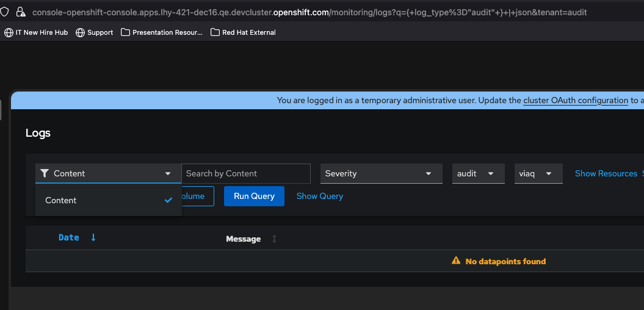Click the yellow warning triangle icon

455,261
